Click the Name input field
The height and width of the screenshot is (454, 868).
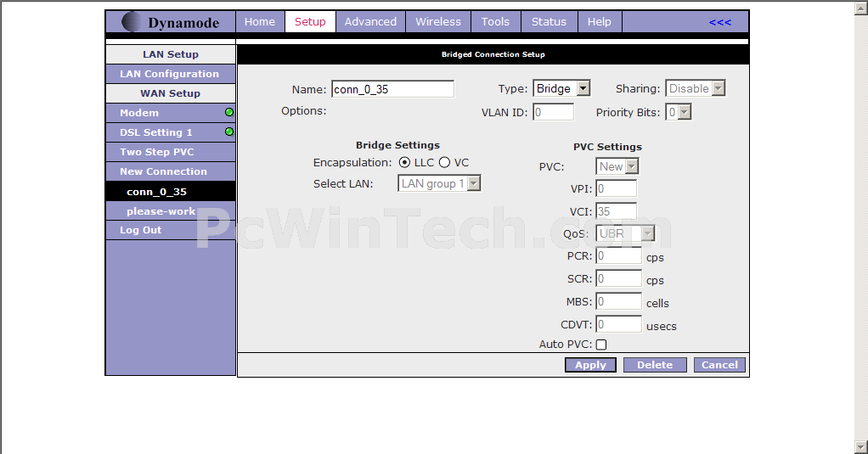[393, 89]
